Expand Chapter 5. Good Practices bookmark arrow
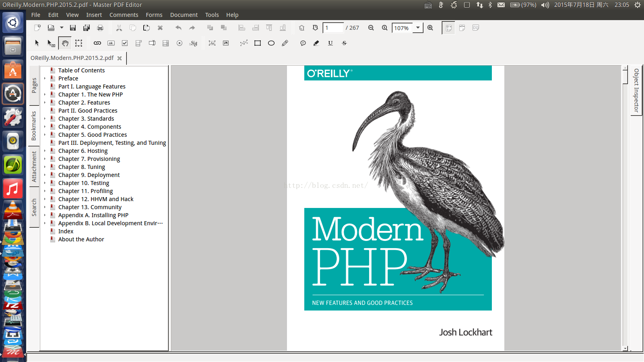The width and height of the screenshot is (644, 362). (45, 135)
